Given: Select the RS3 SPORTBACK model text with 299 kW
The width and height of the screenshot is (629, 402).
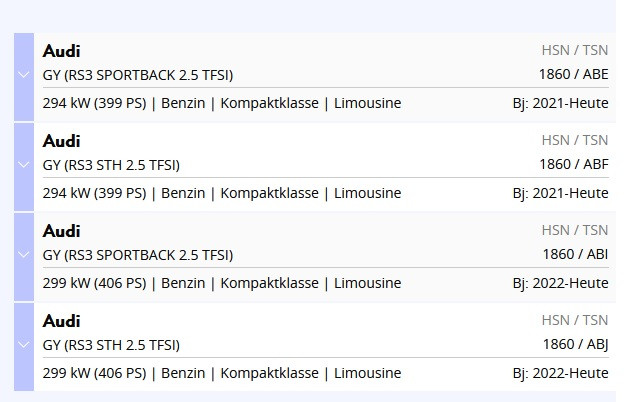Looking at the screenshot, I should coord(138,255).
